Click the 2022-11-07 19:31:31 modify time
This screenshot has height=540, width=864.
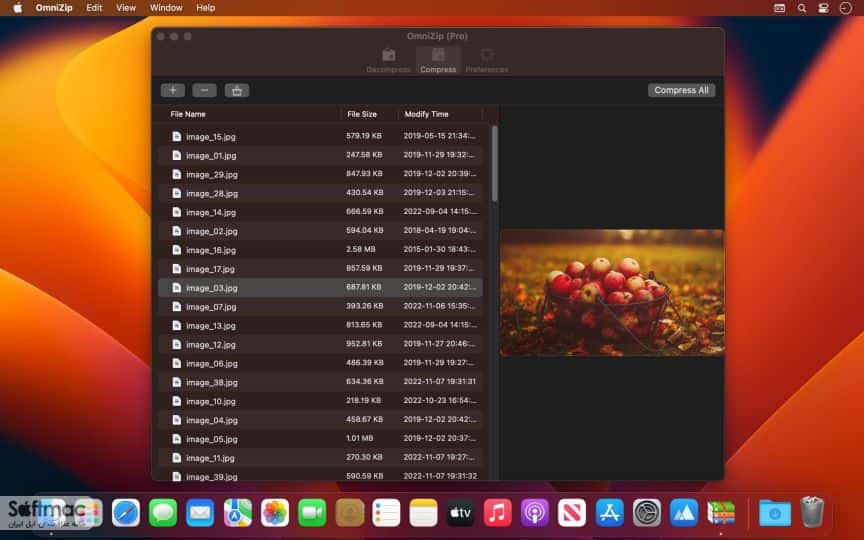440,381
